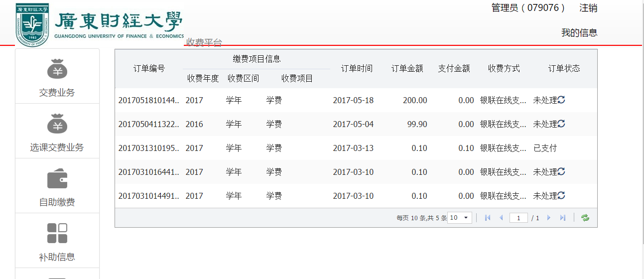Click 注销 logout link

tap(588, 8)
